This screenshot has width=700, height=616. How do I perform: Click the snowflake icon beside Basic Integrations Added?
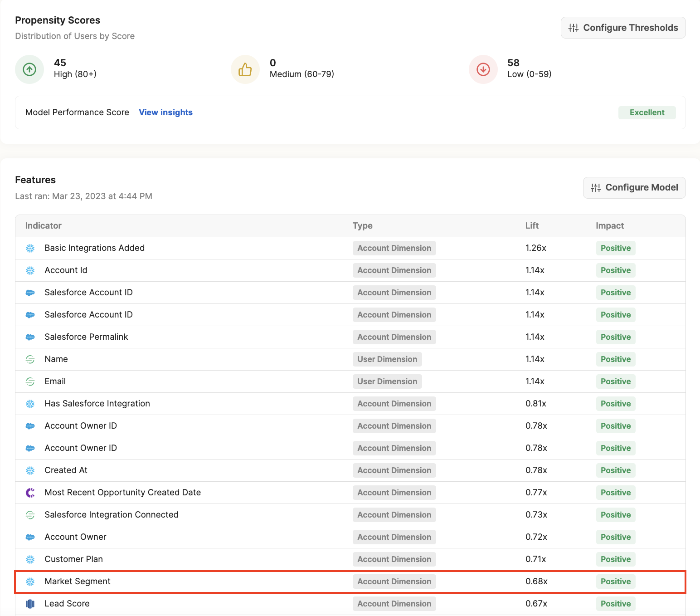(x=30, y=248)
